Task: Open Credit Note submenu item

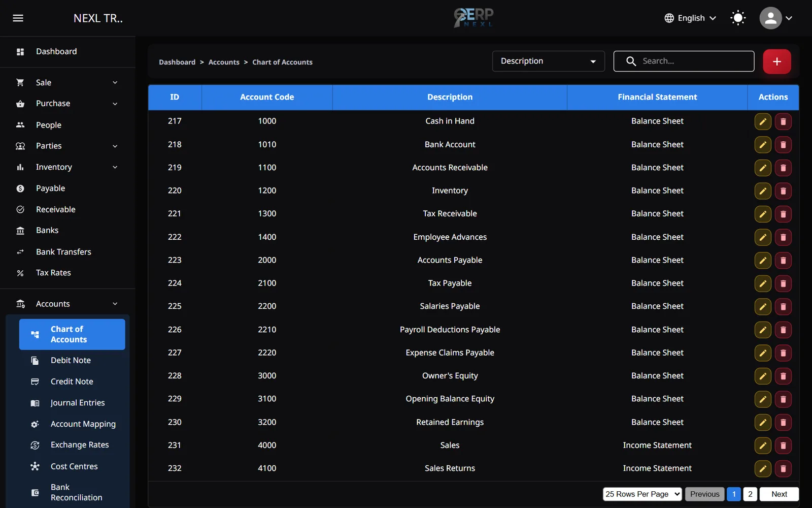Action: [72, 382]
